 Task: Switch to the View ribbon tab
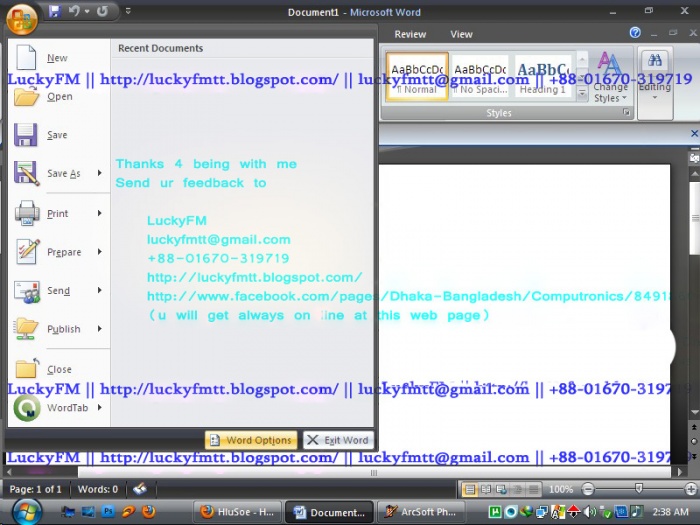[x=461, y=34]
